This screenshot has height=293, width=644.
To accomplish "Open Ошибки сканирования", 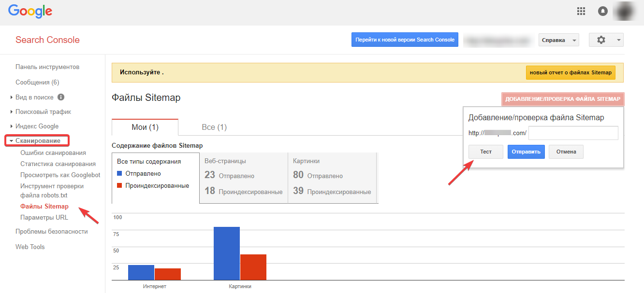I will pyautogui.click(x=53, y=153).
